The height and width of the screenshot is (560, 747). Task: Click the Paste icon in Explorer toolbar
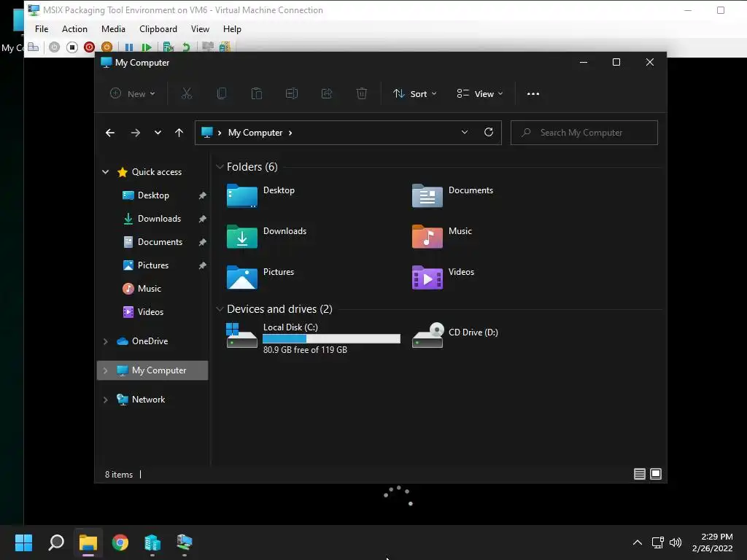pyautogui.click(x=257, y=94)
